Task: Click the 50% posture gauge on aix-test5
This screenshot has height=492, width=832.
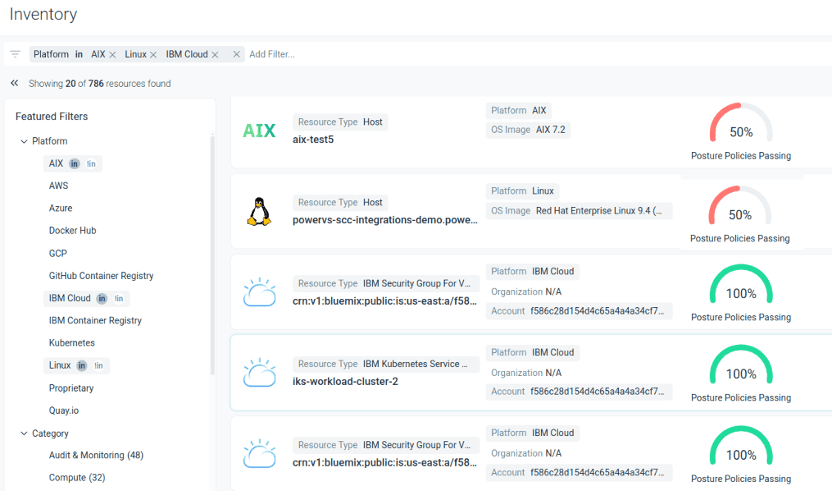Action: [741, 123]
